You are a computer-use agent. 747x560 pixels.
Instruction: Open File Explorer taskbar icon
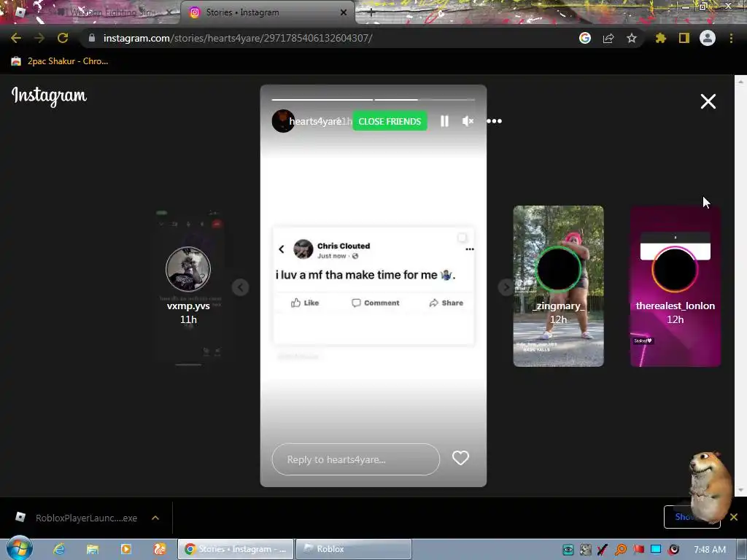coord(93,549)
